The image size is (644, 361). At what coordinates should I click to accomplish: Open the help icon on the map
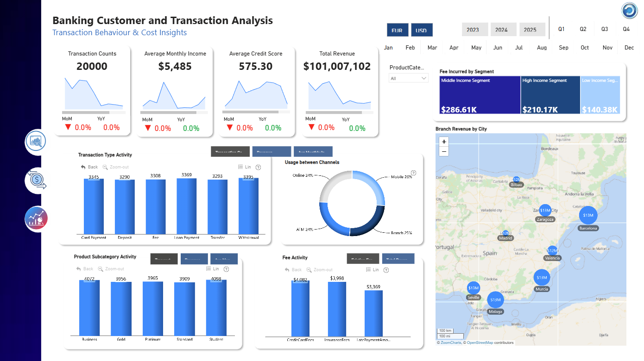(621, 140)
